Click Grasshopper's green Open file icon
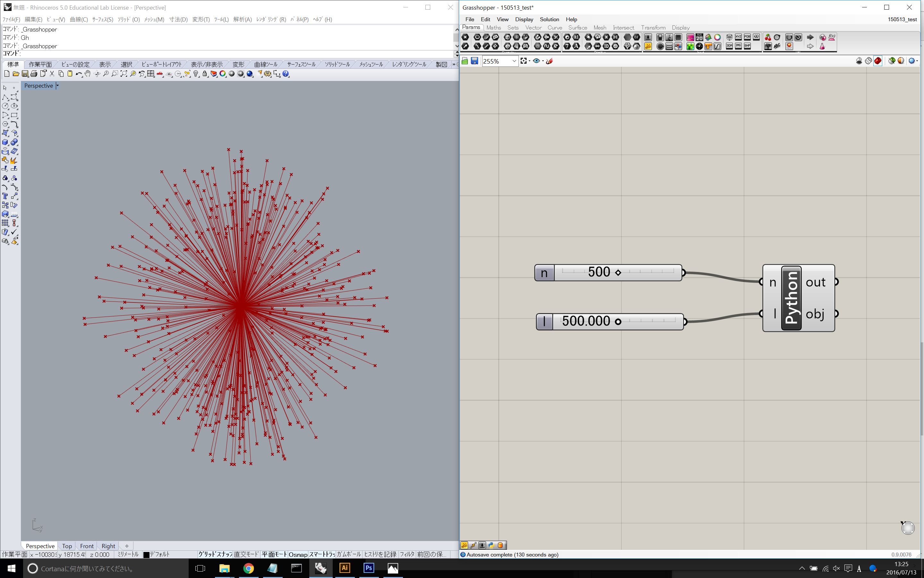 [x=465, y=61]
